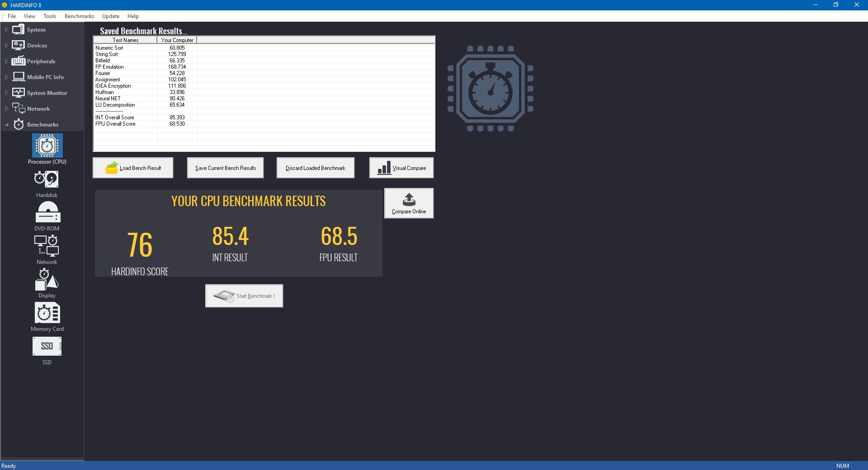This screenshot has width=868, height=470.
Task: Click the 68.5 FPU result value
Action: point(339,236)
